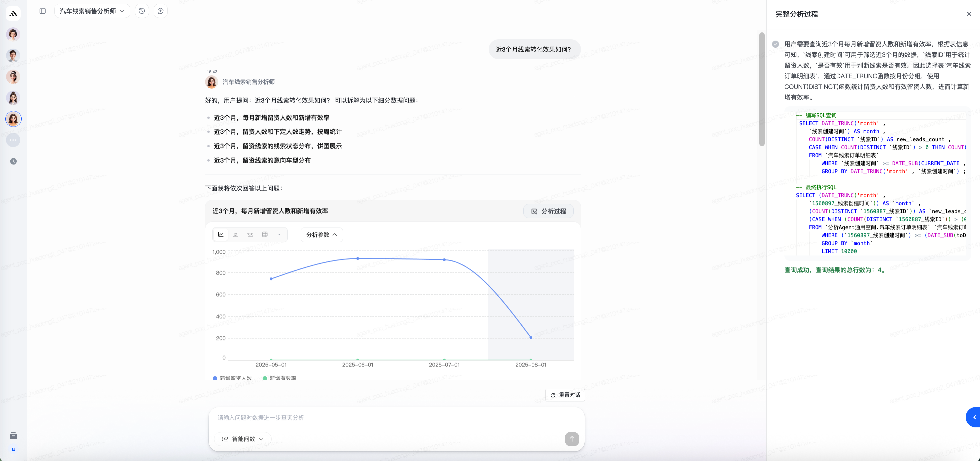Open 汽车线索销售分析师 agent dropdown
980x461 pixels.
(92, 11)
